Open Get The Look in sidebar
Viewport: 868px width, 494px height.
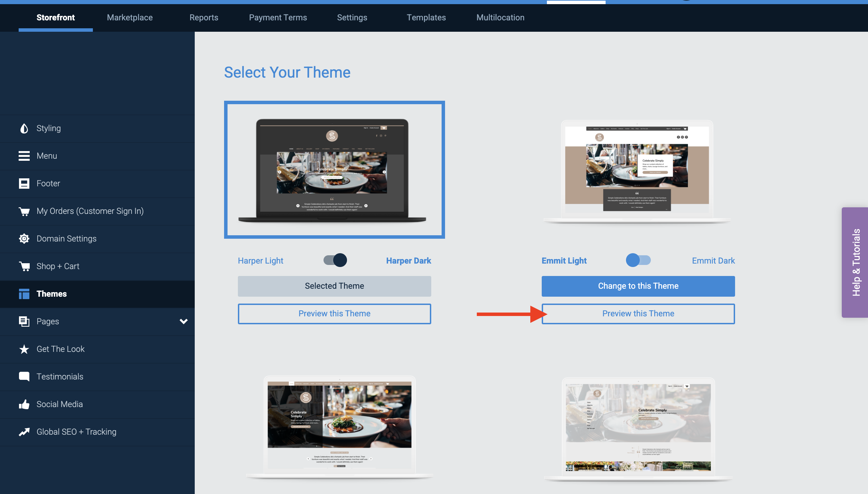pyautogui.click(x=97, y=349)
